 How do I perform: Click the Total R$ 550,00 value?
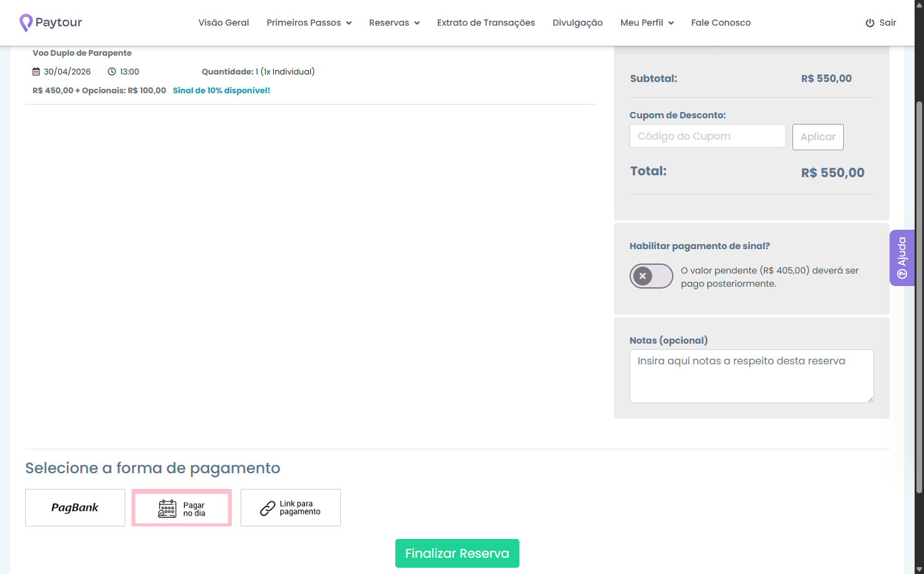click(833, 173)
